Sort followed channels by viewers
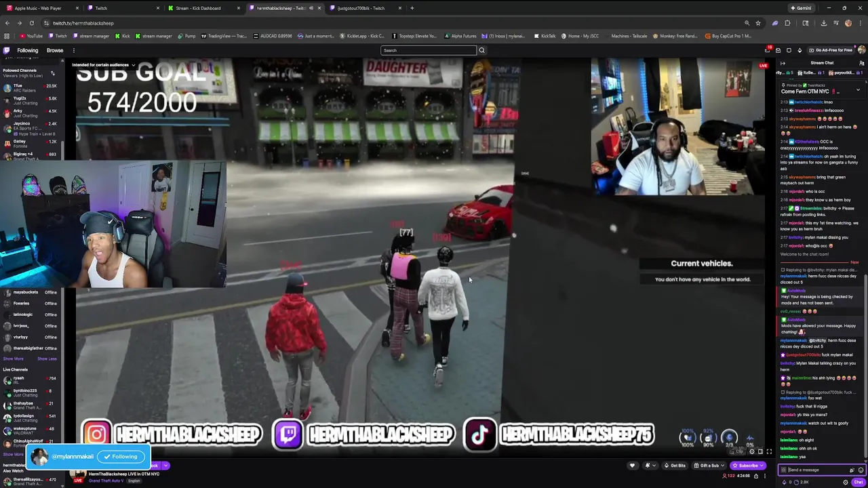The height and width of the screenshot is (488, 868). 52,73
